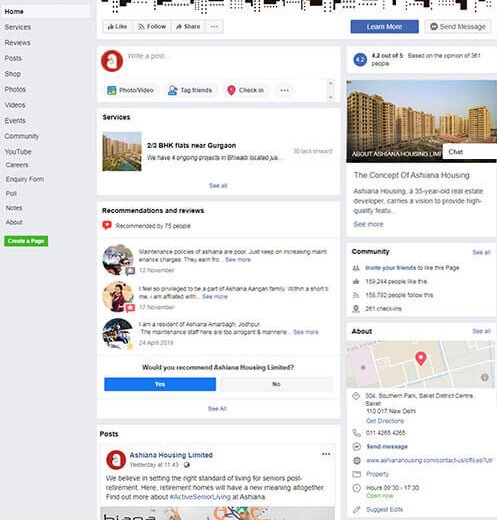Answer No to the recommendation question
Screen dimensions: 497x520
click(x=276, y=384)
